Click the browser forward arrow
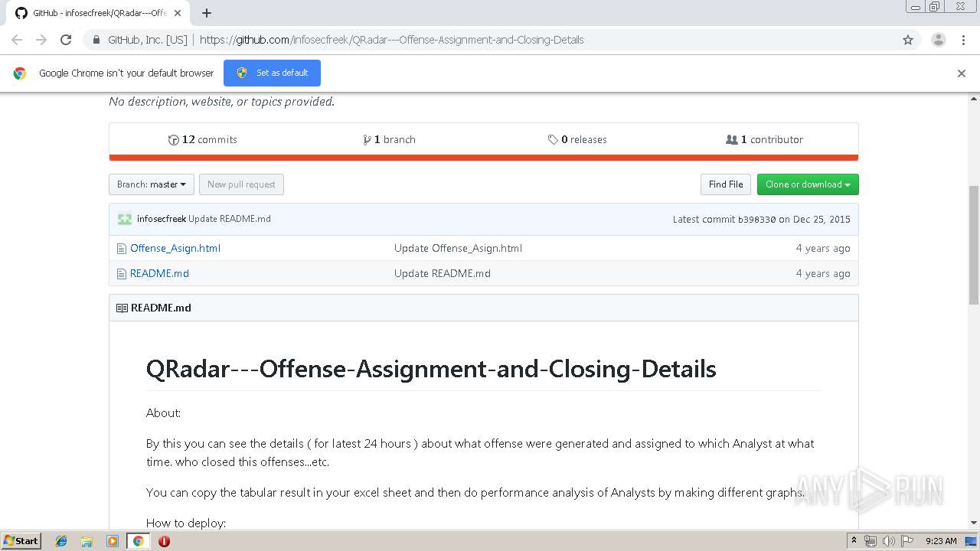 click(x=41, y=40)
